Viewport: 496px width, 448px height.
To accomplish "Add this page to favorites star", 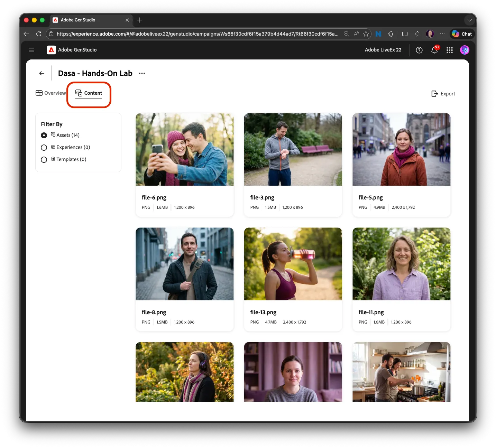I will pos(366,34).
